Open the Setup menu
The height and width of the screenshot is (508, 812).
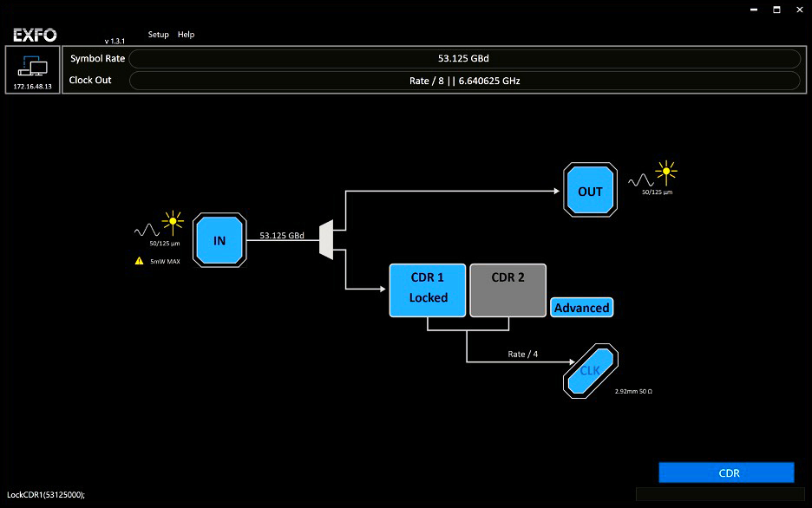158,35
